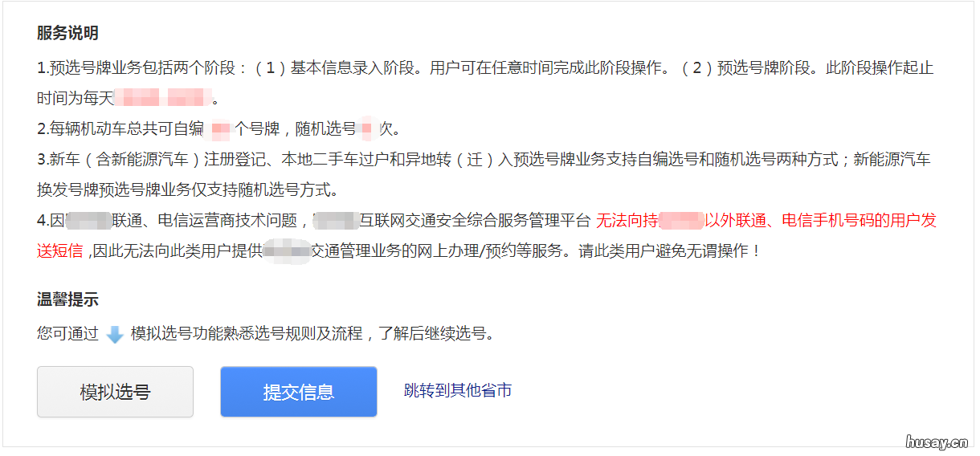Click the blurred area before 交通管理业务
This screenshot has height=456, width=980.
pos(287,251)
